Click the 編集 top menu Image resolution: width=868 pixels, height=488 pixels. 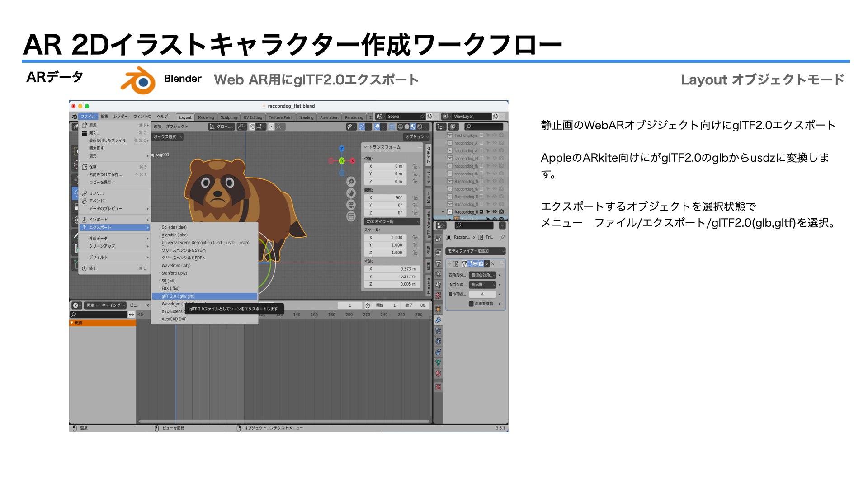coord(104,117)
